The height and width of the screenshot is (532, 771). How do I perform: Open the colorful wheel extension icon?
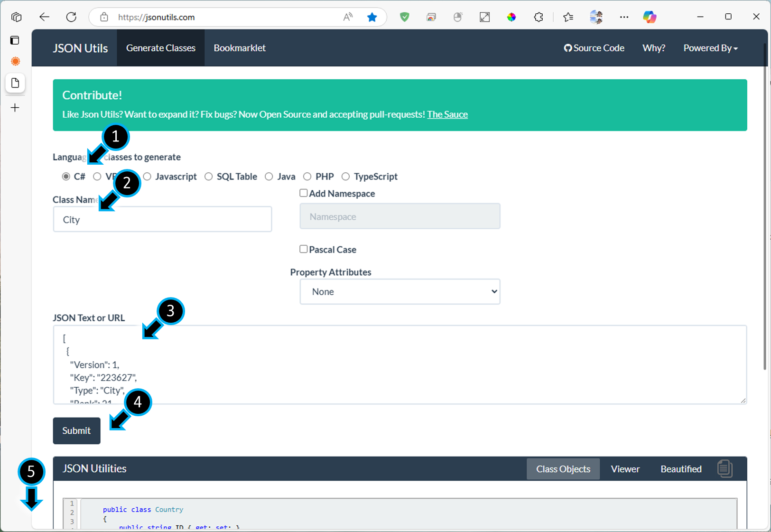click(x=511, y=17)
